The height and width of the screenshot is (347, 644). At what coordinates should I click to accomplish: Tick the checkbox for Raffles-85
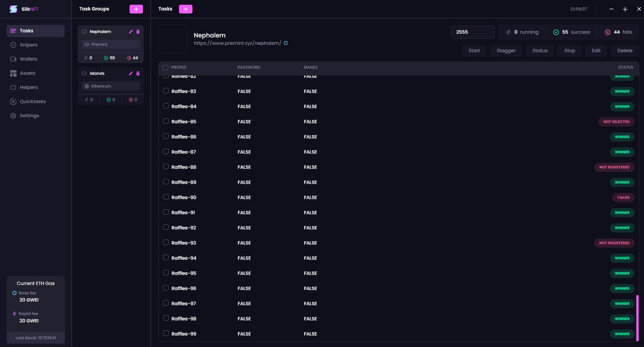tap(165, 121)
